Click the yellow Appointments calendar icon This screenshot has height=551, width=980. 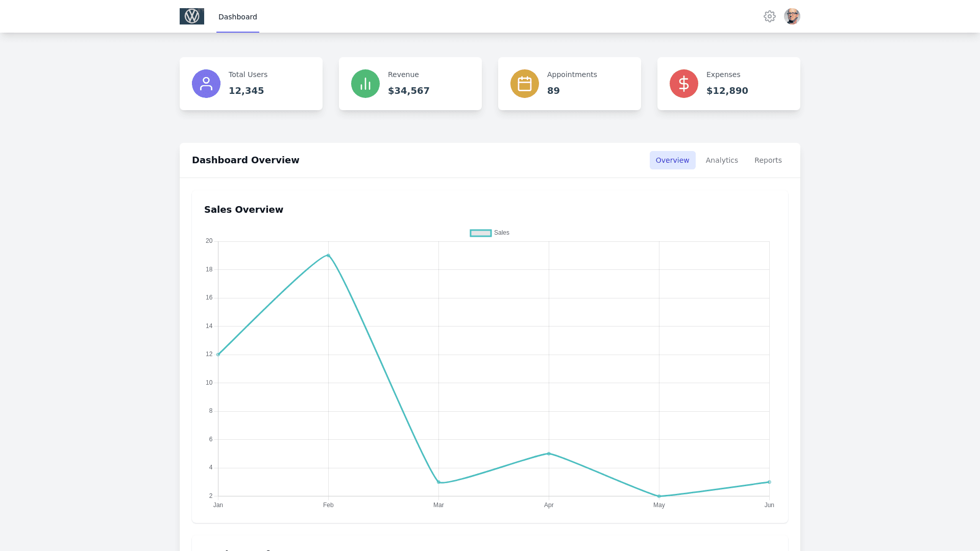[x=524, y=84]
